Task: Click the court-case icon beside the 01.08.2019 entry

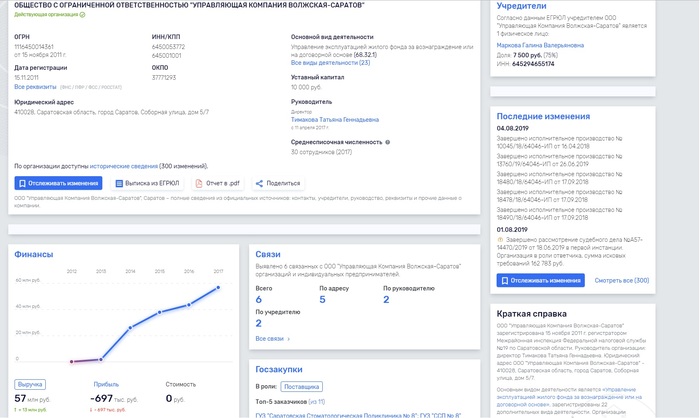Action: [x=501, y=241]
